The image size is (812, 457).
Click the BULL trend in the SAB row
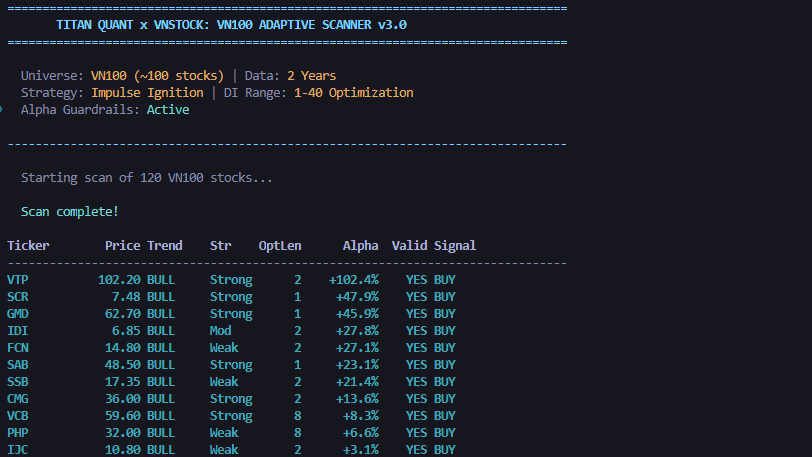[161, 365]
